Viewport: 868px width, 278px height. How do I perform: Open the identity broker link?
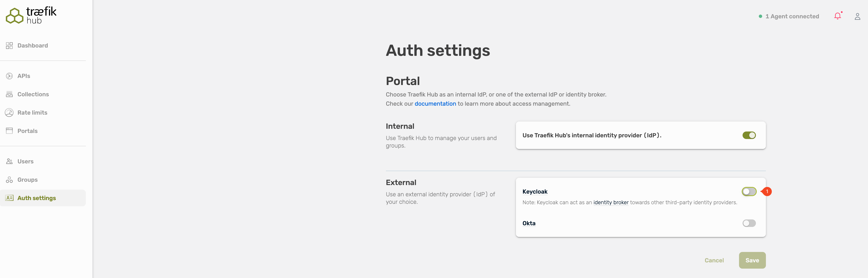click(x=610, y=203)
